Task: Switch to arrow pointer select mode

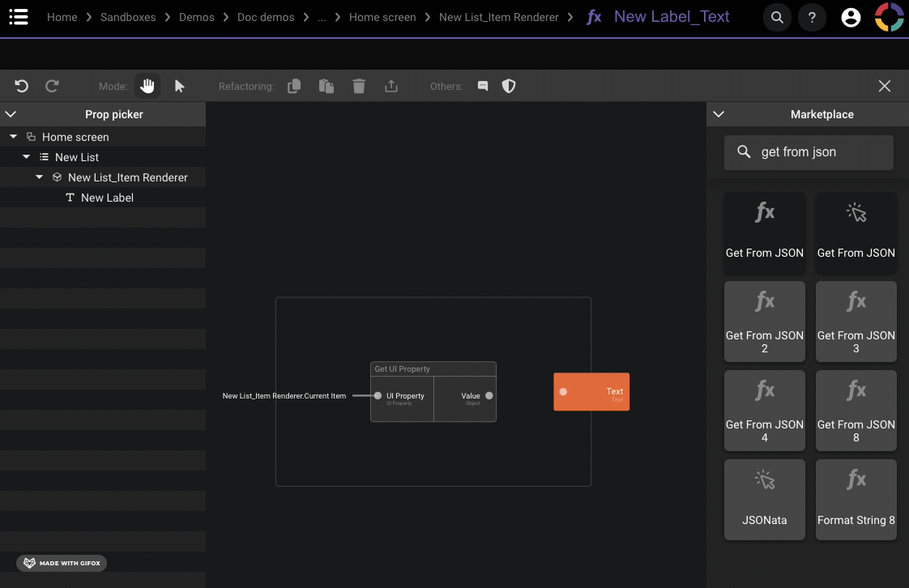Action: [x=180, y=86]
